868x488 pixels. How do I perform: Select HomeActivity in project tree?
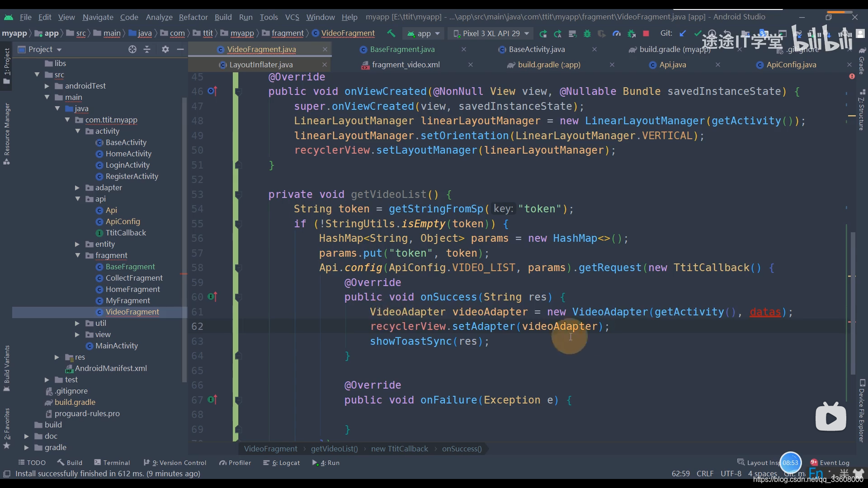(x=128, y=154)
